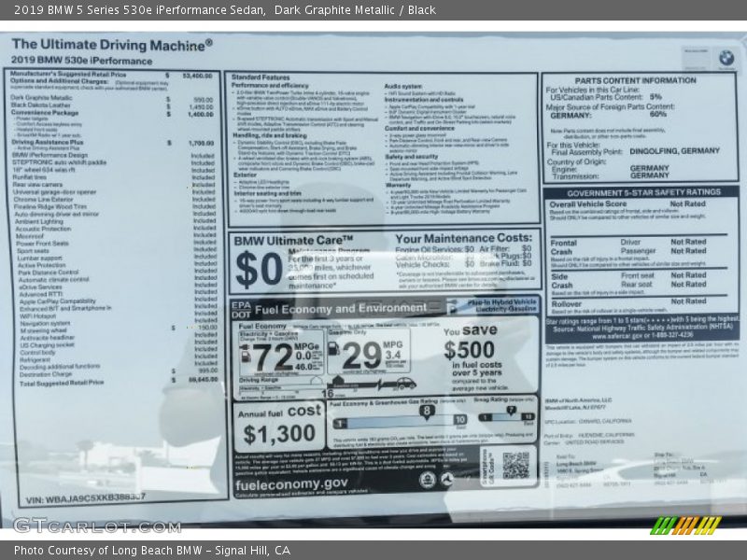Click the EPA DOT logo
This screenshot has width=747, height=560.
tap(242, 309)
